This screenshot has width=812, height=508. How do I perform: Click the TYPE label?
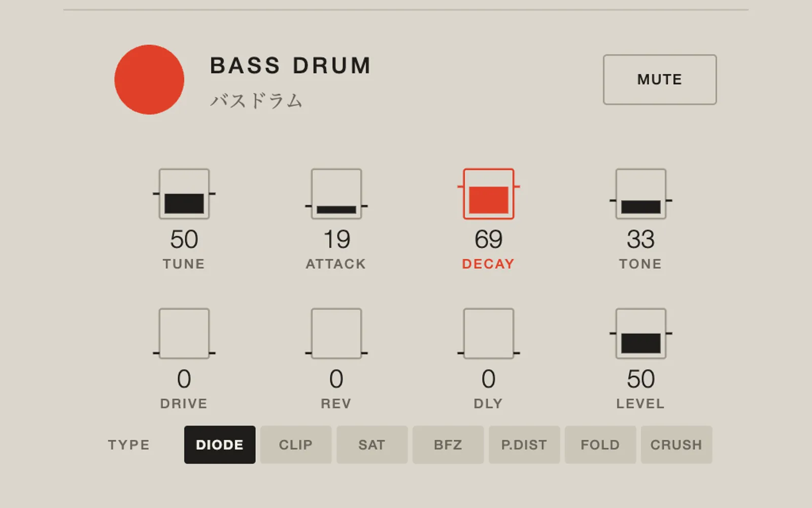click(x=129, y=445)
